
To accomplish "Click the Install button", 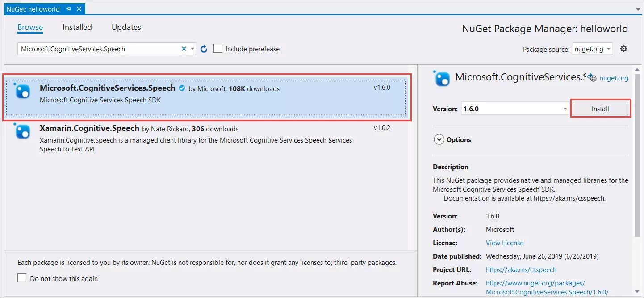I will [x=600, y=109].
